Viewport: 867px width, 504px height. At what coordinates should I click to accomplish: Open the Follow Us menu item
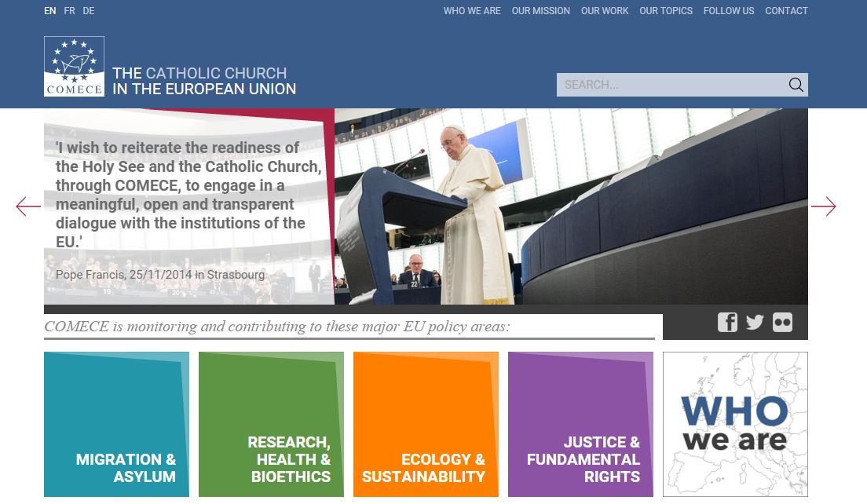pyautogui.click(x=729, y=10)
